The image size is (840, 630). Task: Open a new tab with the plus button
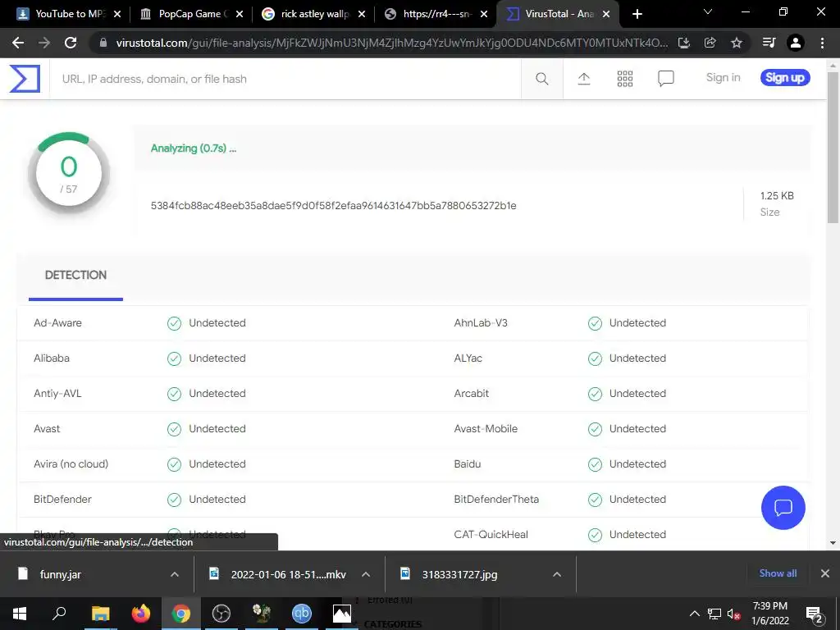[637, 14]
